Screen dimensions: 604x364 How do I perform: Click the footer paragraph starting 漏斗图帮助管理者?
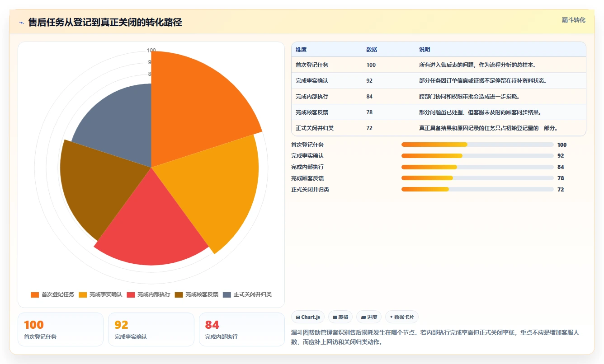click(x=435, y=337)
